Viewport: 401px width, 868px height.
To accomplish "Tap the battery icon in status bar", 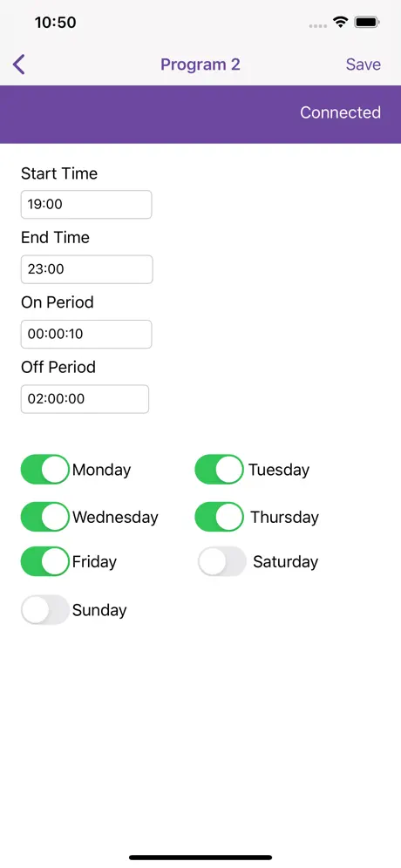I will point(367,23).
